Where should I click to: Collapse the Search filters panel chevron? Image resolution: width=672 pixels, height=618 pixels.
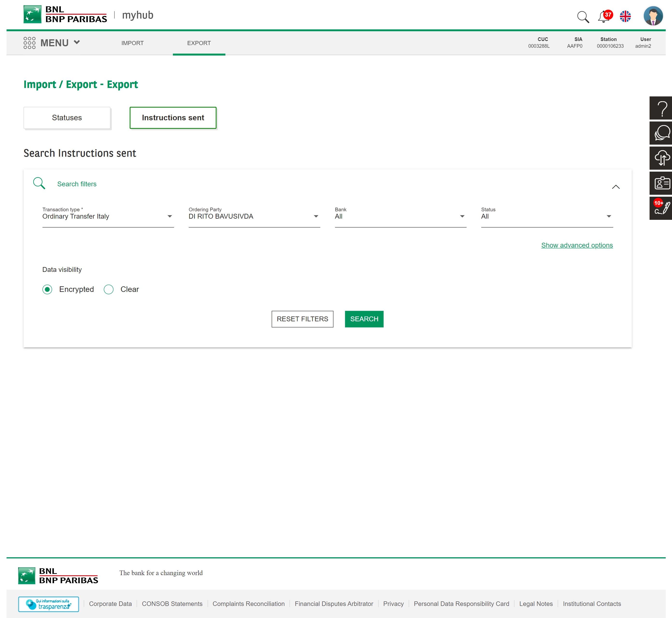click(616, 187)
